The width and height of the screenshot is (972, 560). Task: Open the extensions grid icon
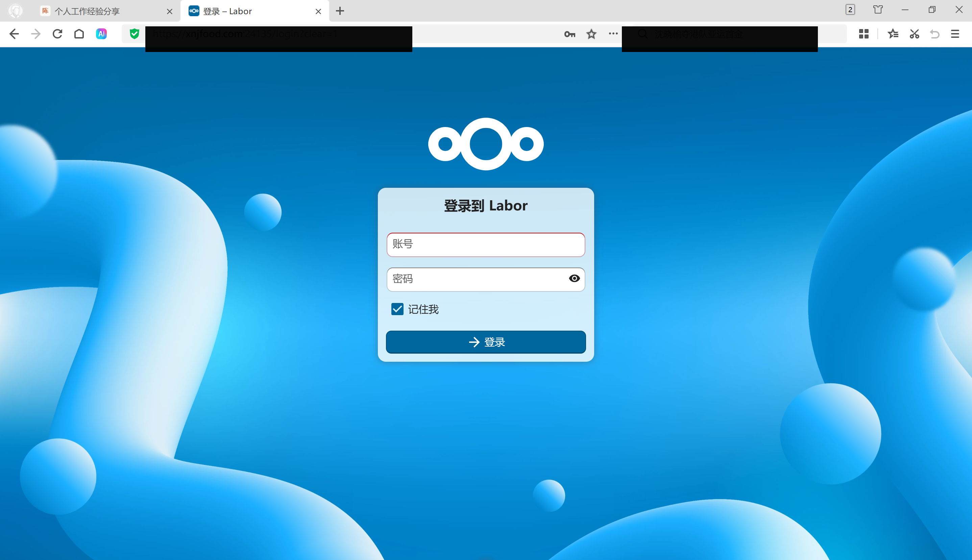tap(864, 34)
